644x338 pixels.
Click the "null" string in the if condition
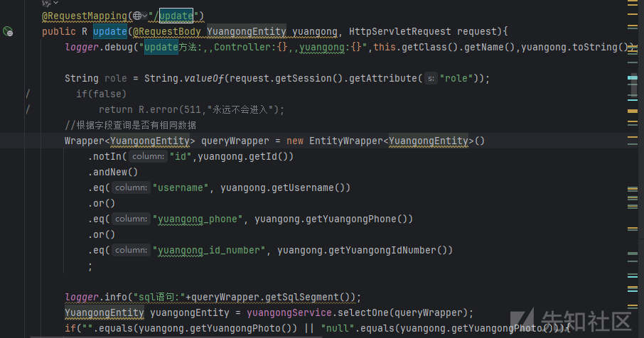click(x=337, y=328)
